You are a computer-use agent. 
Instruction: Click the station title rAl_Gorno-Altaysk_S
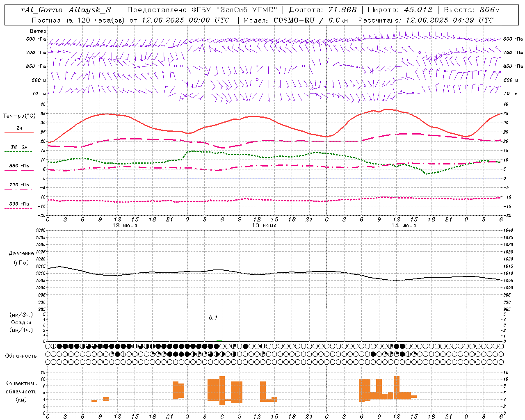pyautogui.click(x=66, y=10)
